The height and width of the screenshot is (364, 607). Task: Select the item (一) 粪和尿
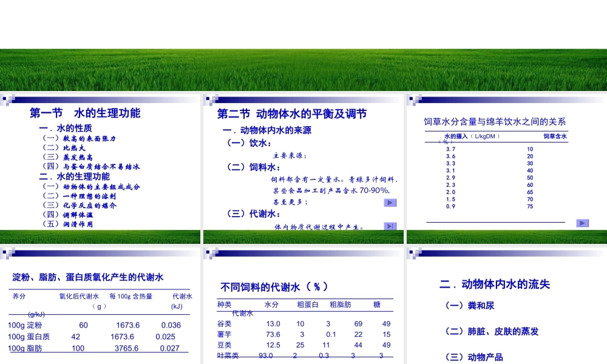pyautogui.click(x=470, y=306)
